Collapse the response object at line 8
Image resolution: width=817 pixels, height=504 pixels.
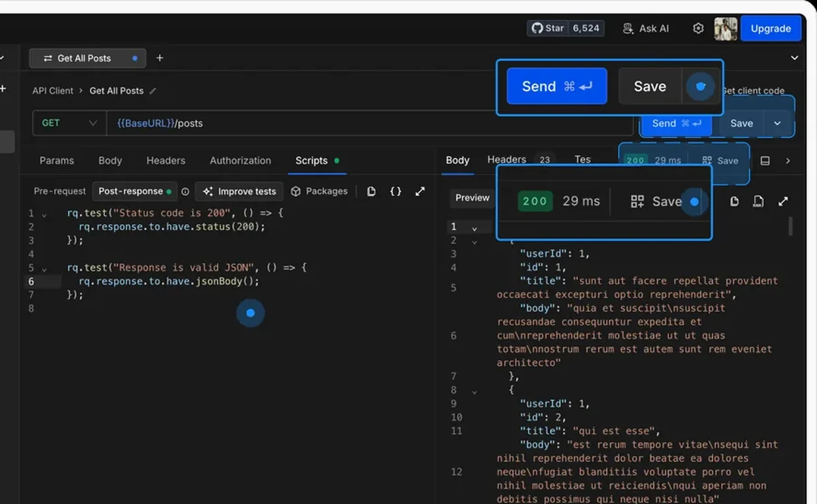[475, 391]
